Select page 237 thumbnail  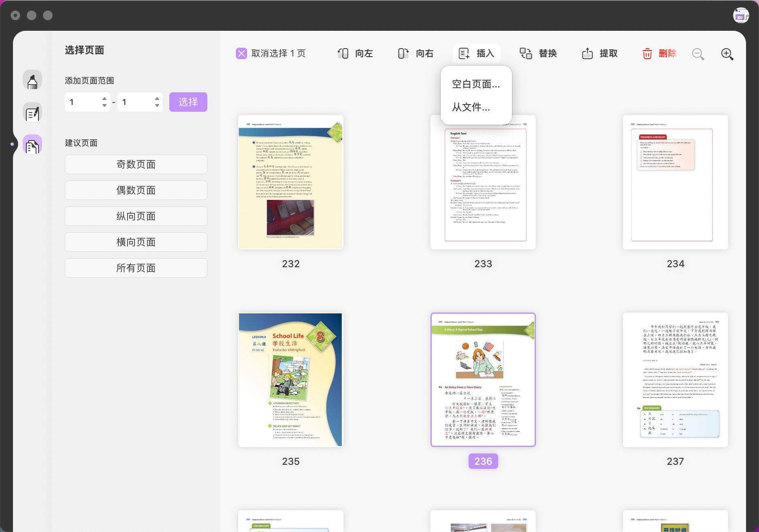click(676, 380)
